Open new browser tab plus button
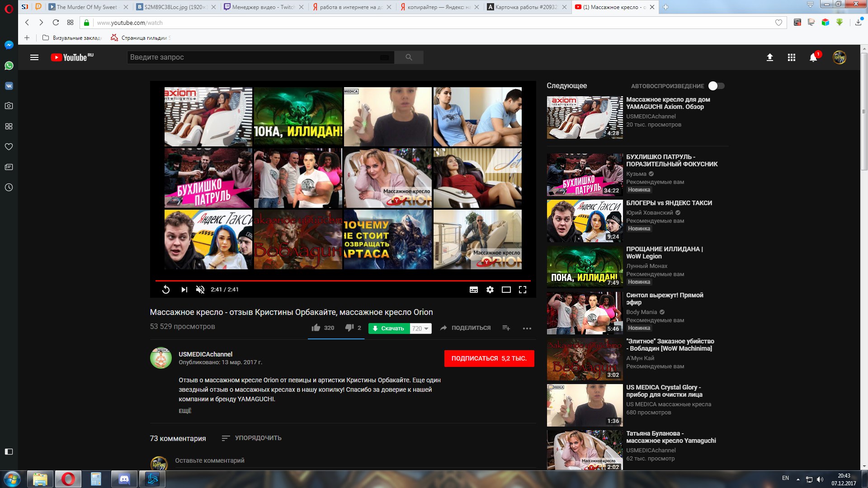Image resolution: width=868 pixels, height=488 pixels. pos(665,7)
